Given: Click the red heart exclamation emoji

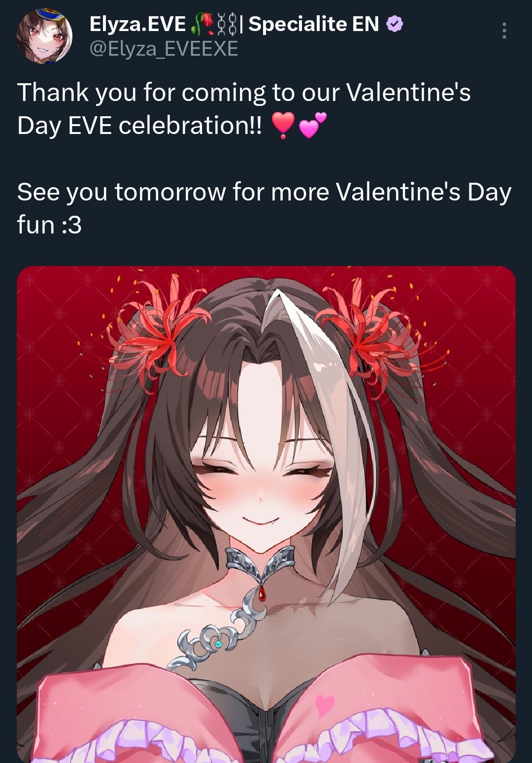Looking at the screenshot, I should point(283,125).
